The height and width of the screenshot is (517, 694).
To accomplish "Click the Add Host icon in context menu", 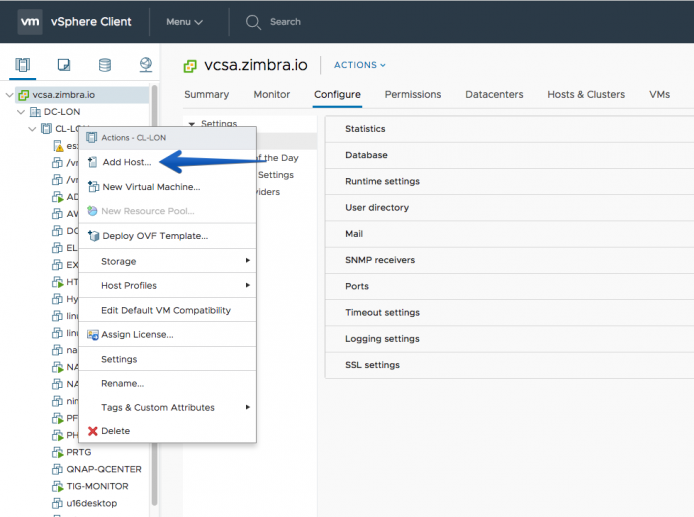I will [x=93, y=162].
